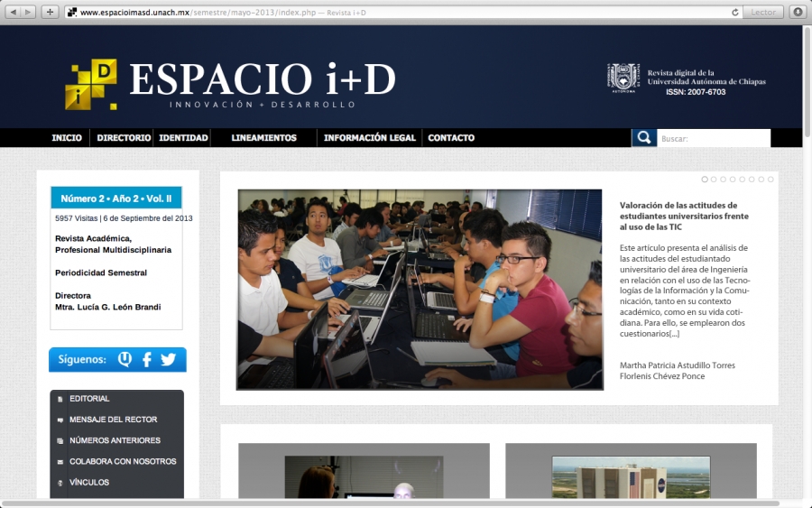
Task: Select the seventh slideshow indicator dot
Action: [761, 180]
